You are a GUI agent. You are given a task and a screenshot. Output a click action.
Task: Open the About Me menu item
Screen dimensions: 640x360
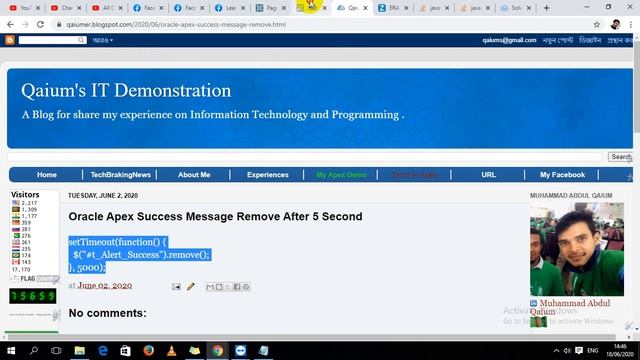[194, 175]
